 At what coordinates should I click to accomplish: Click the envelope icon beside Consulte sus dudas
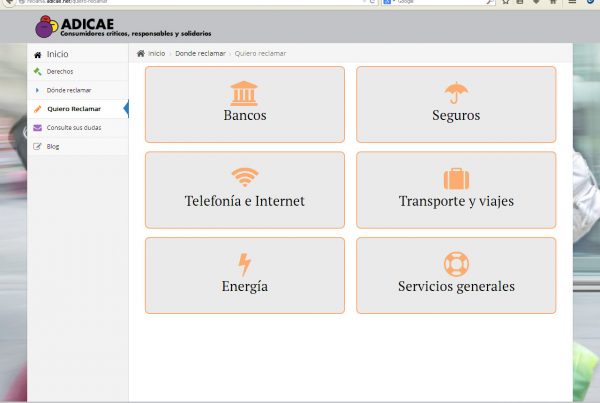pos(38,128)
